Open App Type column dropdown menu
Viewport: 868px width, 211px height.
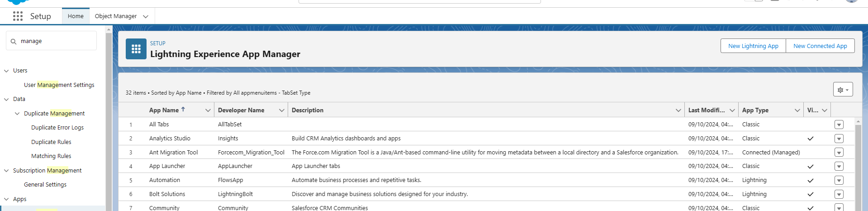(797, 110)
